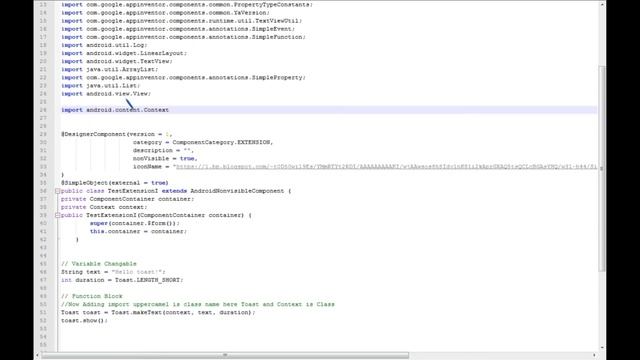Image resolution: width=640 pixels, height=360 pixels.
Task: Click the 'String text = "Hello toast!";' line
Action: click(x=113, y=272)
